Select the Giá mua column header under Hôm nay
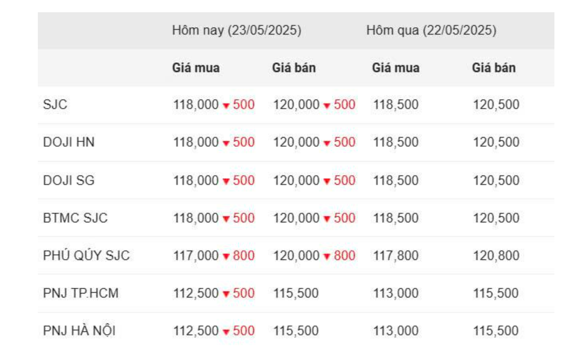Screen dimensions: 588x364 click(196, 68)
